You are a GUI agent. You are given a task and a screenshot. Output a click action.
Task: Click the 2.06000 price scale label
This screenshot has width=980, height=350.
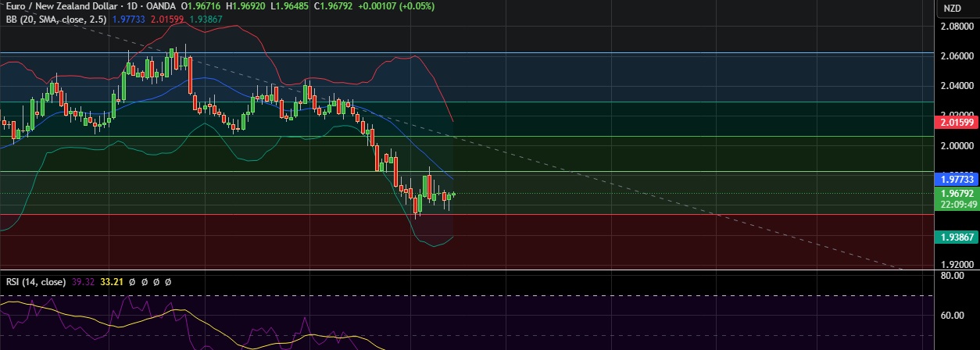click(957, 56)
